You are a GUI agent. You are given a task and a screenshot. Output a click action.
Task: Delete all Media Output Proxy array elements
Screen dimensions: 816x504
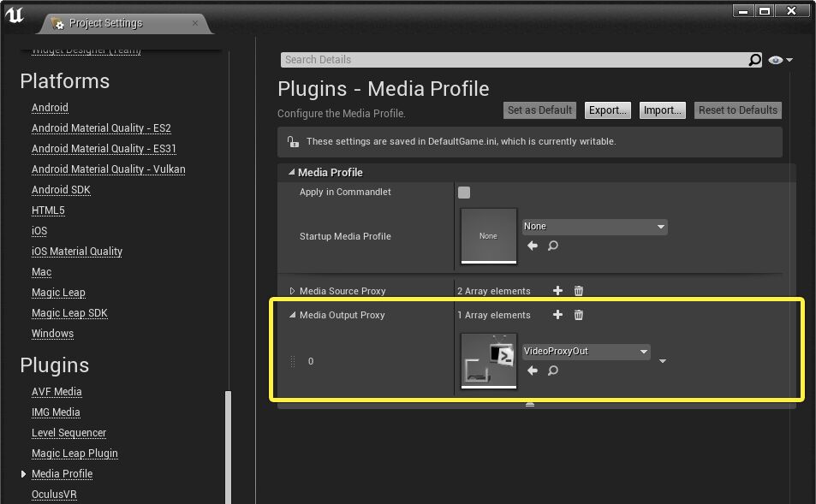[578, 315]
